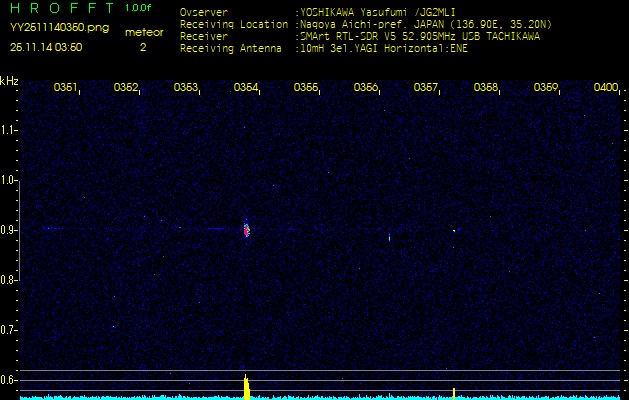Click the 0353 time marker
The image size is (629, 400).
186,87
